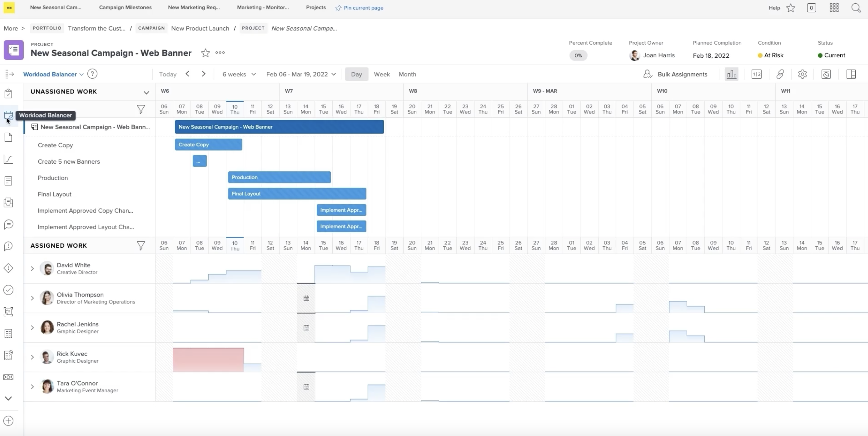Viewport: 868px width, 436px height.
Task: Click the Today button
Action: tap(167, 74)
